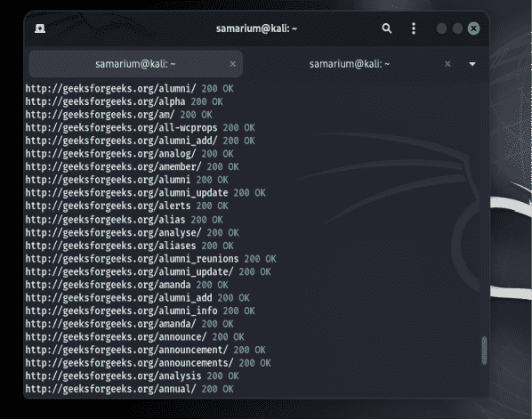Click the http://geeksforgeeks.org/alumni/ line
The width and height of the screenshot is (532, 420).
(x=129, y=89)
